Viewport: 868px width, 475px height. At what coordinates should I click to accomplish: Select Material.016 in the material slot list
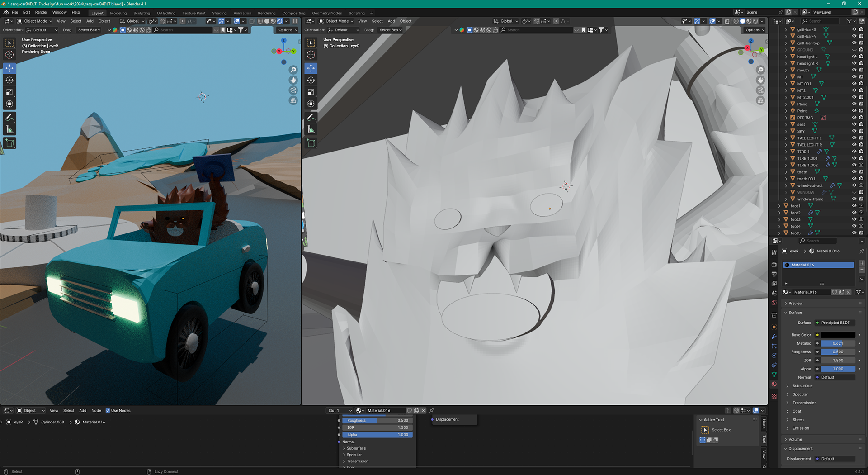coord(818,265)
